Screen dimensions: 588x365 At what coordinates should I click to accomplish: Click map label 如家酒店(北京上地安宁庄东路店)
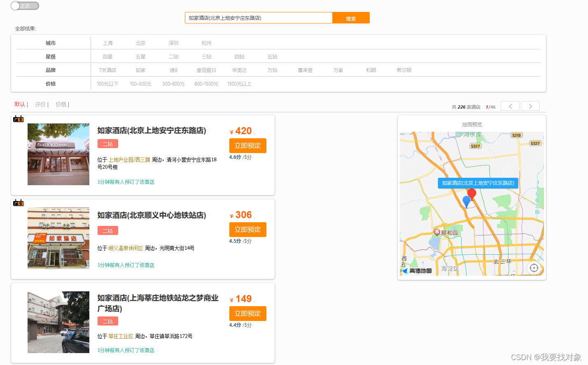click(478, 183)
